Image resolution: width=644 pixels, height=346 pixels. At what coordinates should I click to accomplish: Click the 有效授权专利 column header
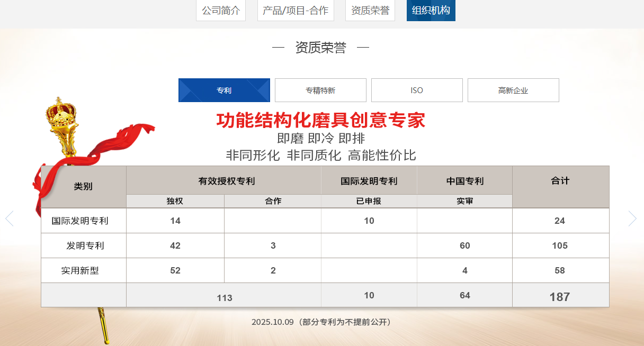click(227, 181)
